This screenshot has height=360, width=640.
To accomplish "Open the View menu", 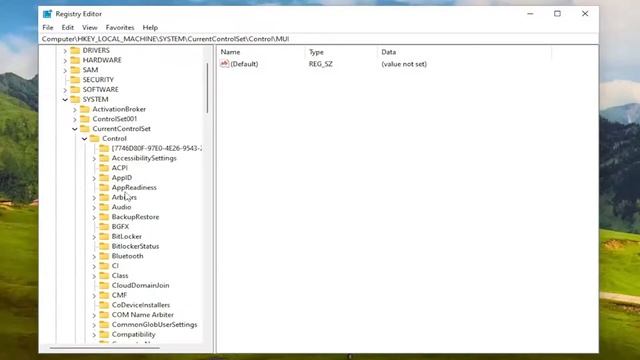I will [x=90, y=27].
